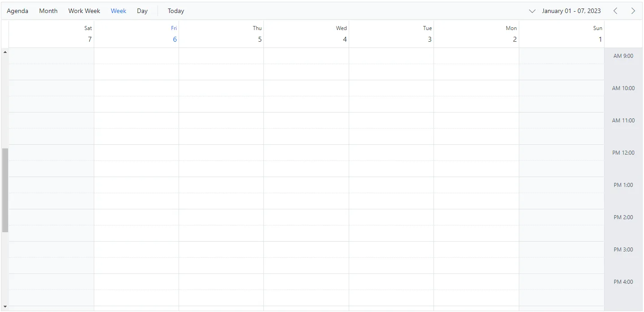Select the Thursday 10:00 AM time slot

221,88
